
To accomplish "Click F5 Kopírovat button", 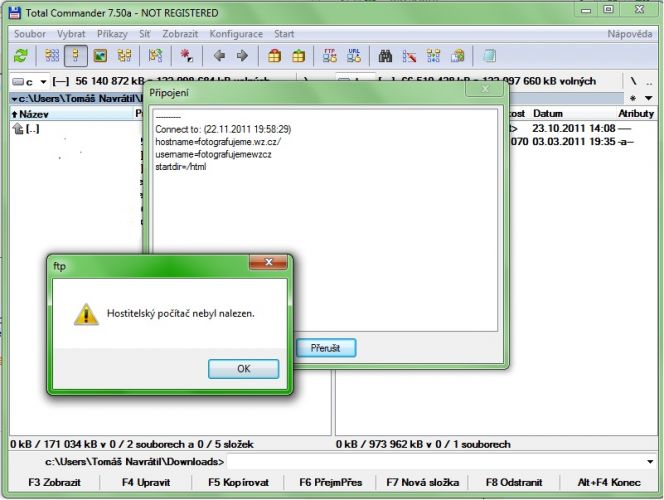I will tap(238, 482).
